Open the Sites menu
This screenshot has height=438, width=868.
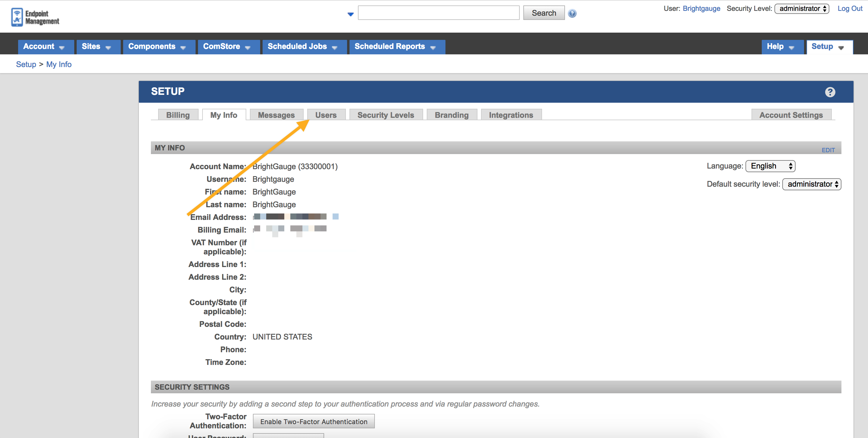coord(98,47)
